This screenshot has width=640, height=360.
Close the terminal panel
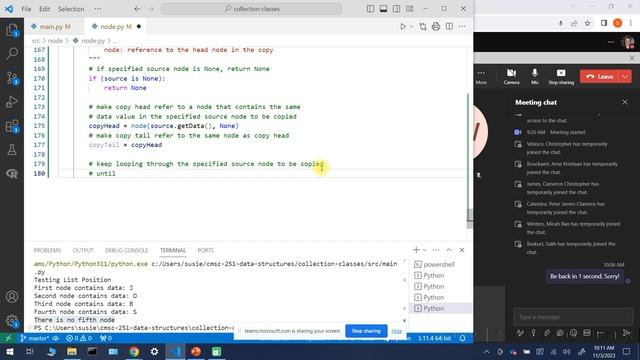(462, 250)
